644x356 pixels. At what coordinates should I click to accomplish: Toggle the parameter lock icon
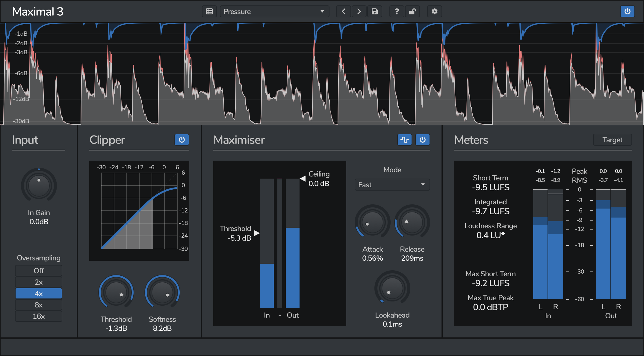pos(412,11)
